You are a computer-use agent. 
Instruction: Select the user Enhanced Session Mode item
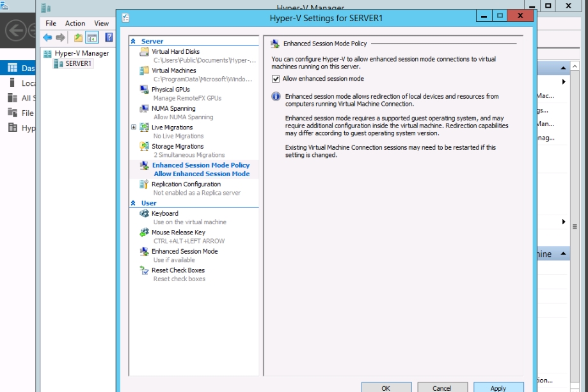tap(184, 251)
